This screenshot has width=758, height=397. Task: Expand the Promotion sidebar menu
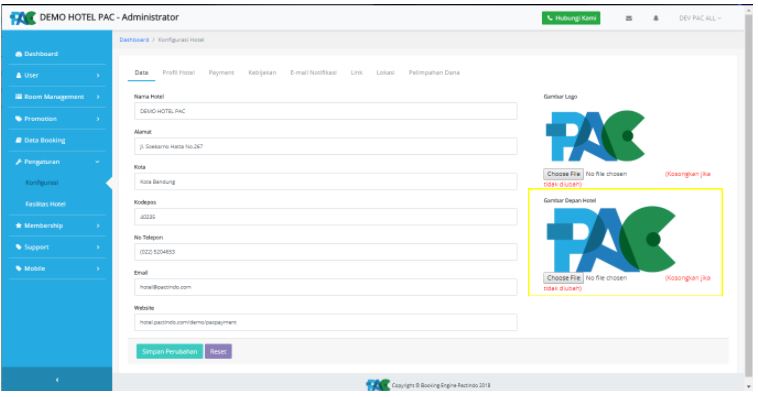[x=57, y=118]
